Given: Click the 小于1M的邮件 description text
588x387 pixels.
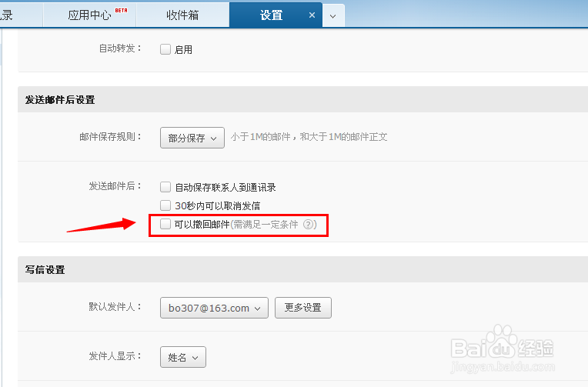Looking at the screenshot, I should [x=309, y=137].
